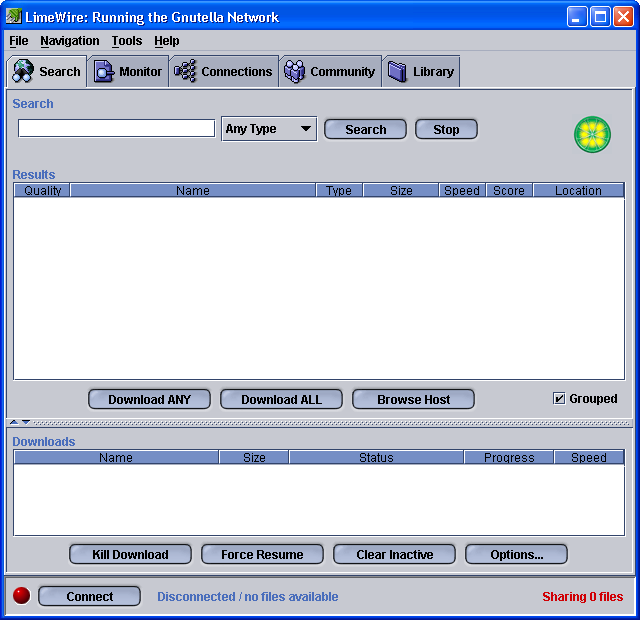Click the Monitor tab document icon
640x620 pixels.
coord(104,71)
